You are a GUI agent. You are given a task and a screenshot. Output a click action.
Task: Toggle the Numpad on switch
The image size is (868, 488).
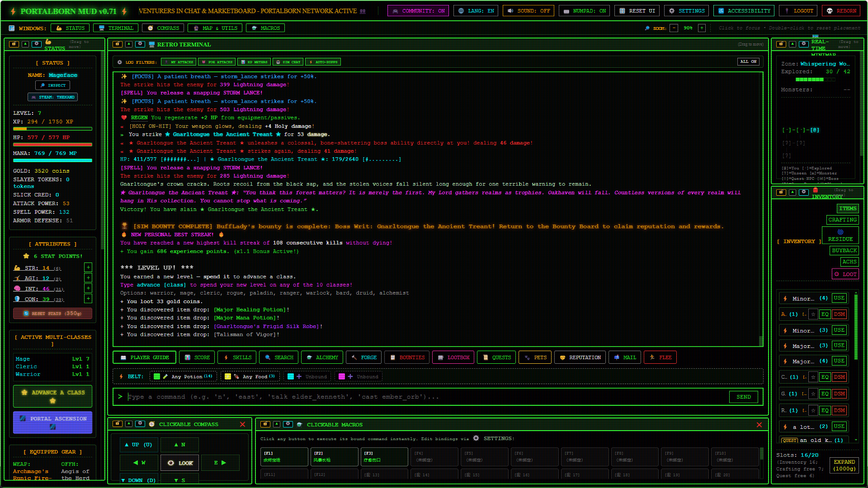tap(584, 11)
